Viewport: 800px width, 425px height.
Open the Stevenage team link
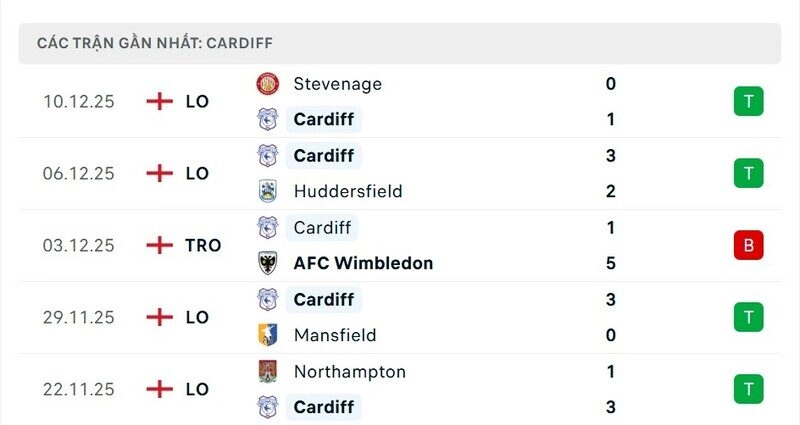tap(337, 84)
